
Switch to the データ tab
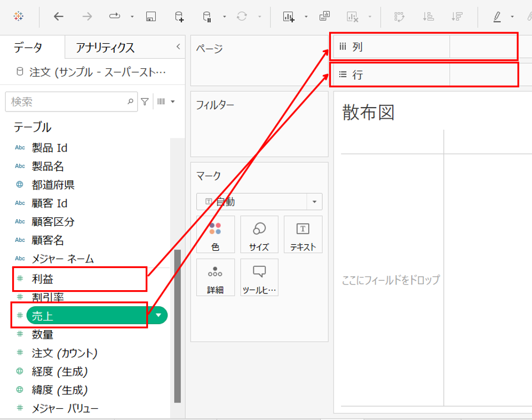click(28, 47)
